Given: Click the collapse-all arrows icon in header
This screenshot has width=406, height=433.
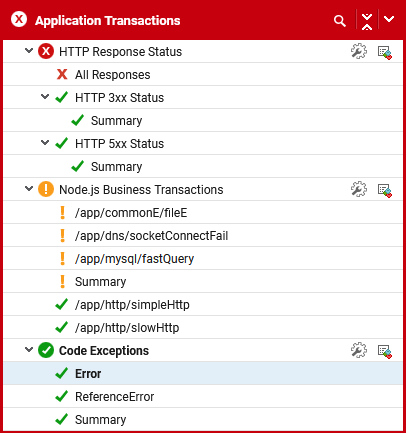Looking at the screenshot, I should tap(367, 21).
